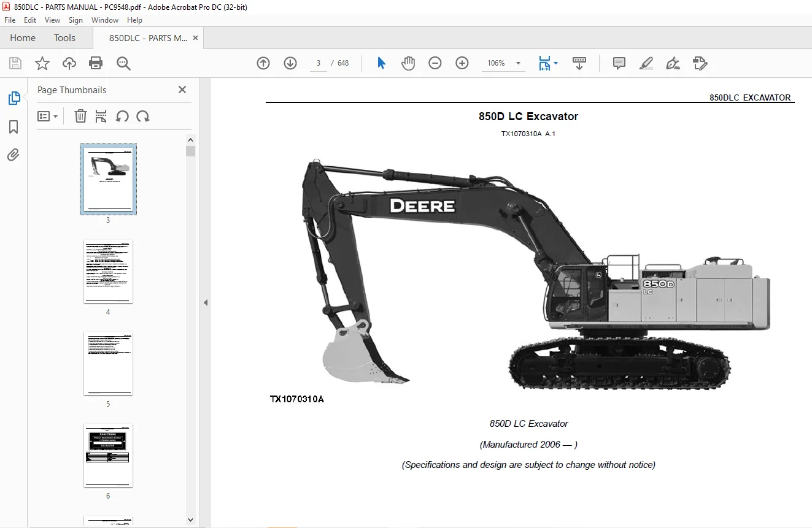Click the 'TX1070310A A.1' text under heading
The height and width of the screenshot is (528, 812).
528,134
